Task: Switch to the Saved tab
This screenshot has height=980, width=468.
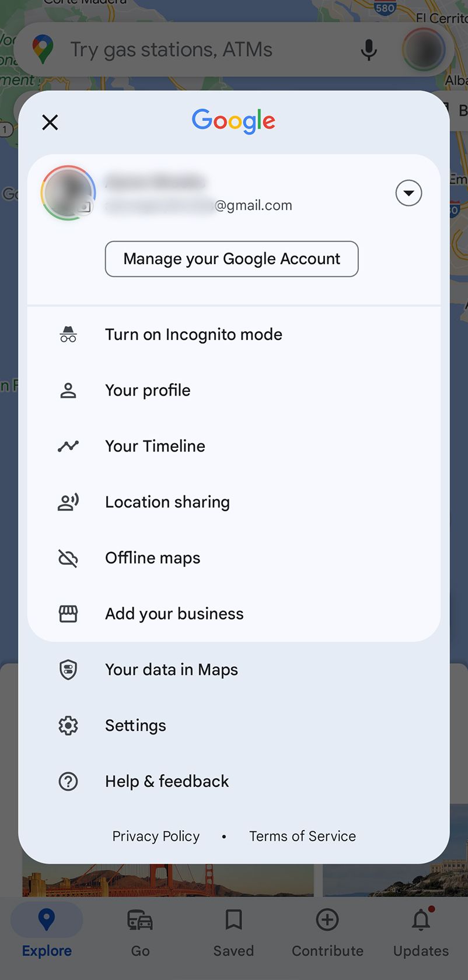Action: click(x=233, y=933)
